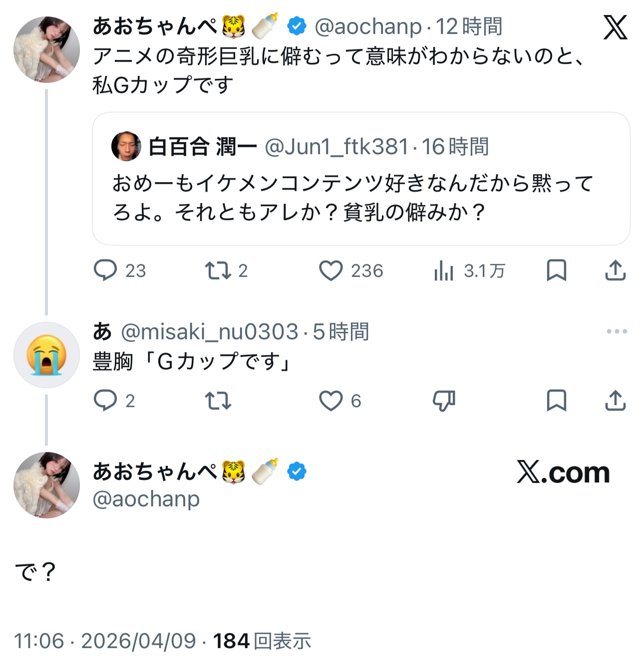This screenshot has width=644, height=658.
Task: Share the first tweet by @aochanp
Action: click(x=615, y=270)
